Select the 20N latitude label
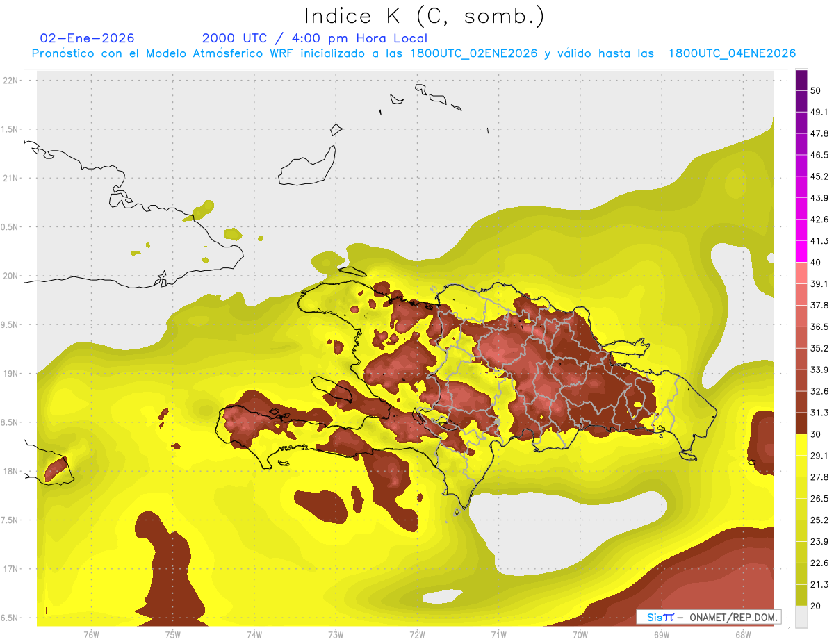This screenshot has height=644, width=834. [10, 276]
